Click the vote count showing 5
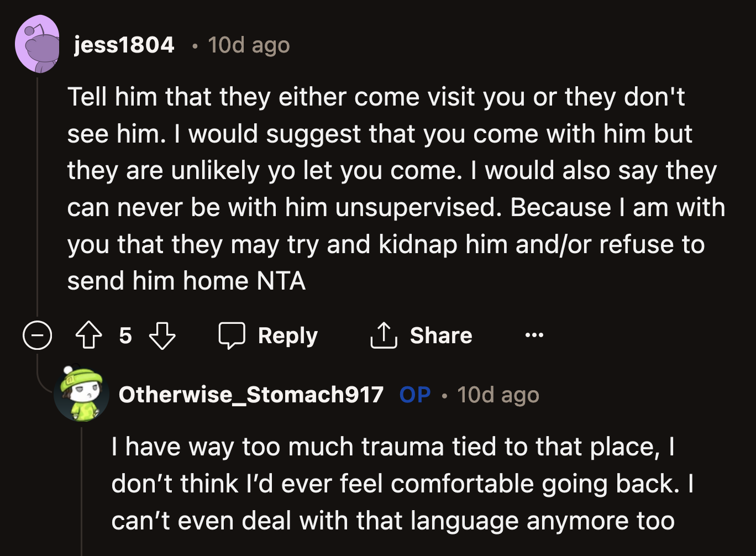 click(126, 335)
